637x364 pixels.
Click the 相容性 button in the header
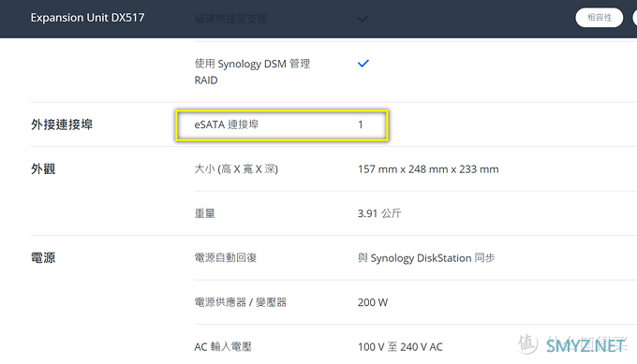click(x=599, y=18)
